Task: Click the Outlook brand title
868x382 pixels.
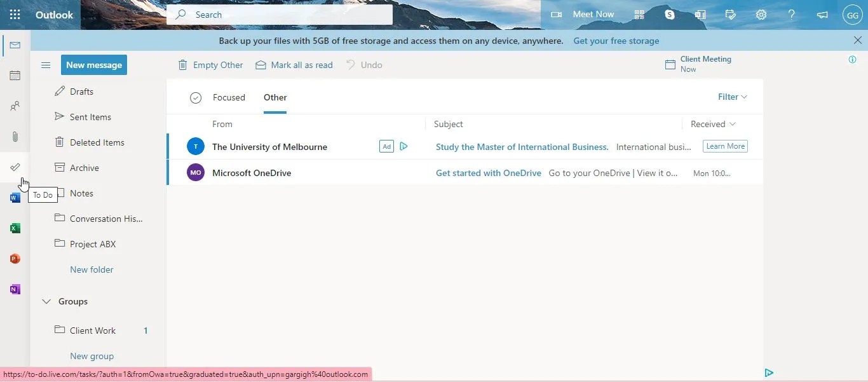Action: coord(54,15)
